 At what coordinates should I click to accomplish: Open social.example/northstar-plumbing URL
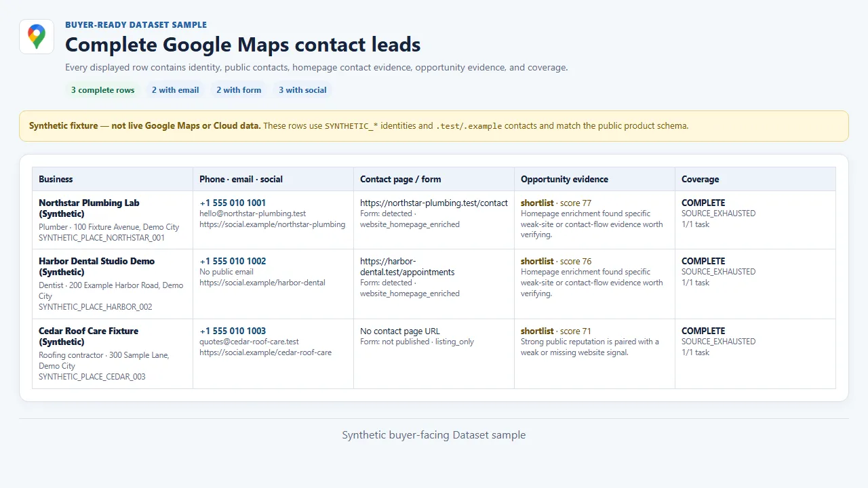(272, 224)
